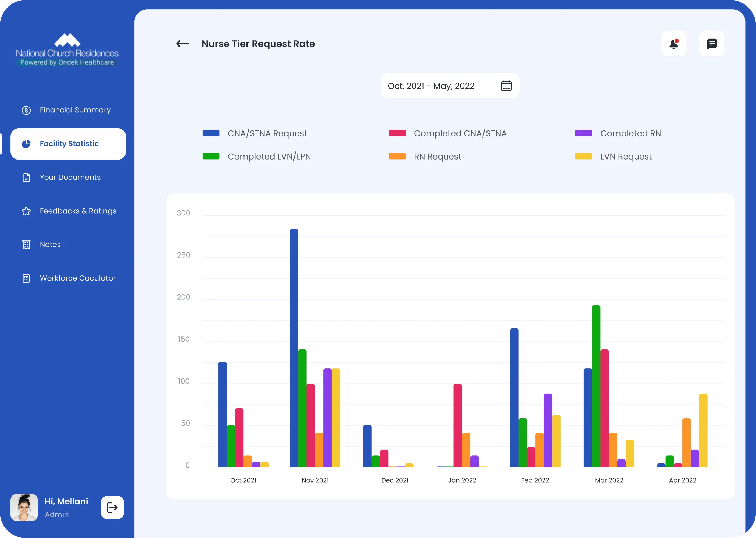Open the Oct, 2021 - May, 2022 date range
Viewport: 756px width, 538px height.
tap(450, 86)
